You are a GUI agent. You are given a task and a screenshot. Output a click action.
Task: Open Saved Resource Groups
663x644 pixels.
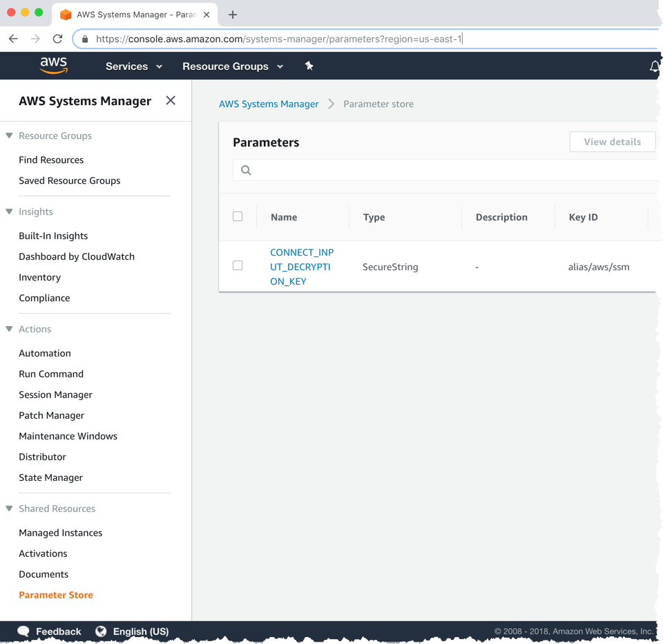point(70,180)
